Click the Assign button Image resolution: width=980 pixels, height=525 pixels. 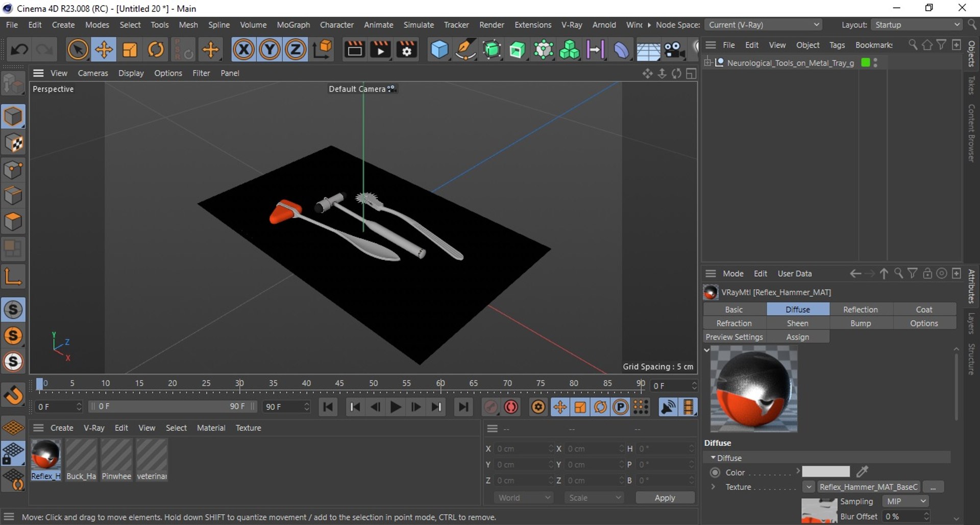(797, 337)
